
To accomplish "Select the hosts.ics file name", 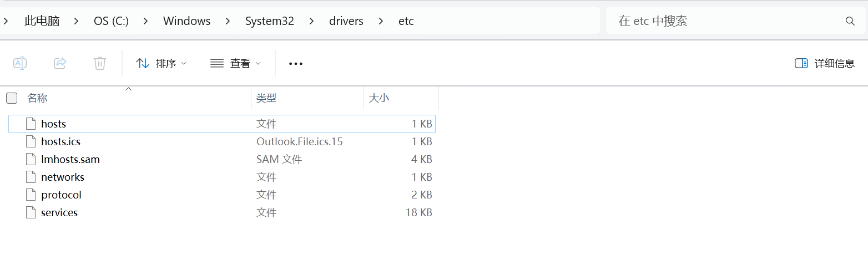I will pyautogui.click(x=61, y=141).
